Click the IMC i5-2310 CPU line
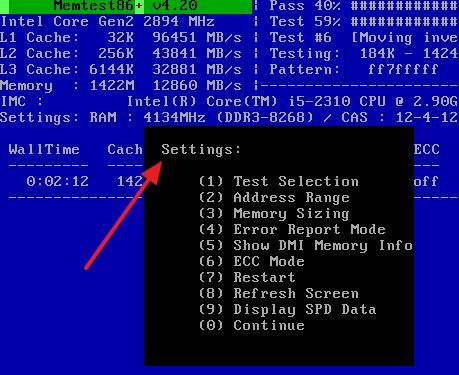Screen dimensions: 459x375 (x=229, y=102)
